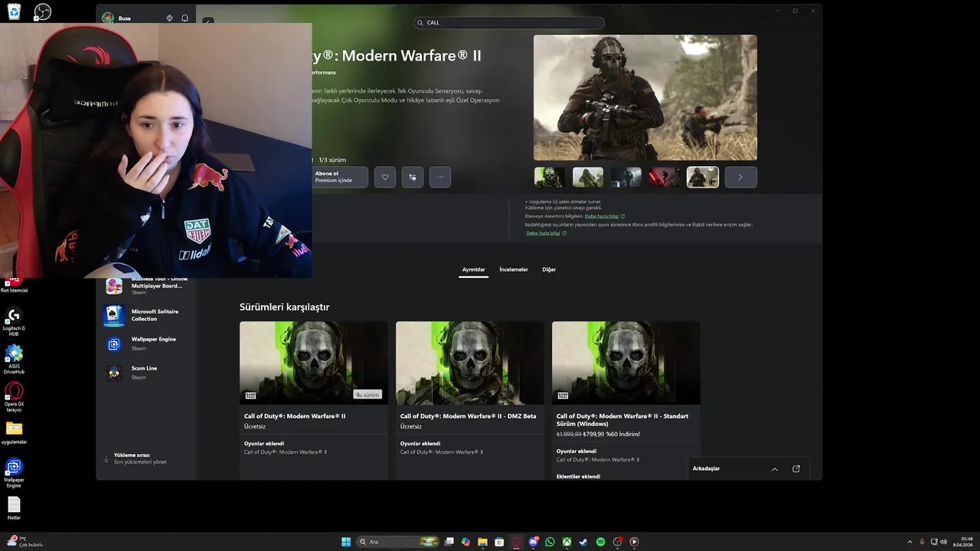Pop out the Arkadaşlar panel
Viewport: 980px width, 551px height.
(x=796, y=469)
